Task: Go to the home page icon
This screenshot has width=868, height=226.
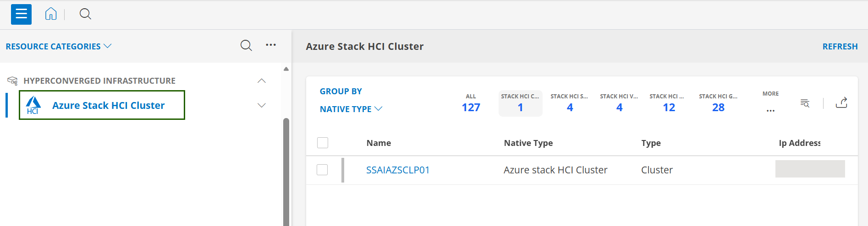Action: [x=51, y=14]
